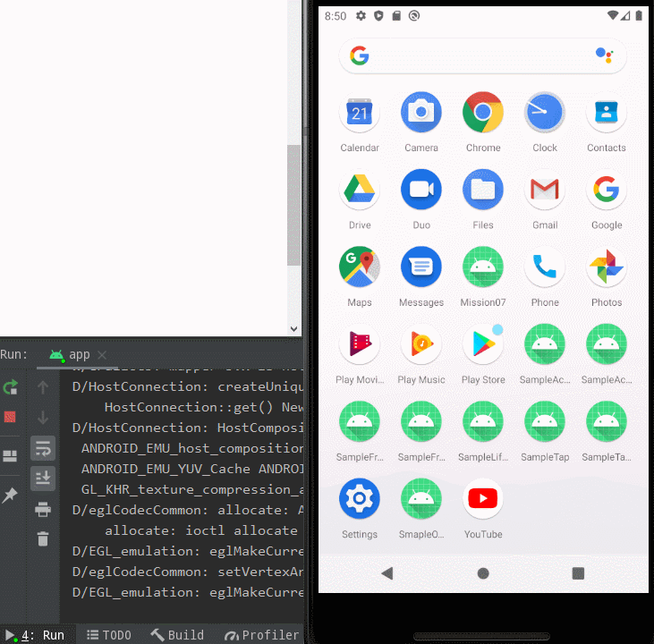
Task: Start the Mission07 app
Action: tap(482, 267)
